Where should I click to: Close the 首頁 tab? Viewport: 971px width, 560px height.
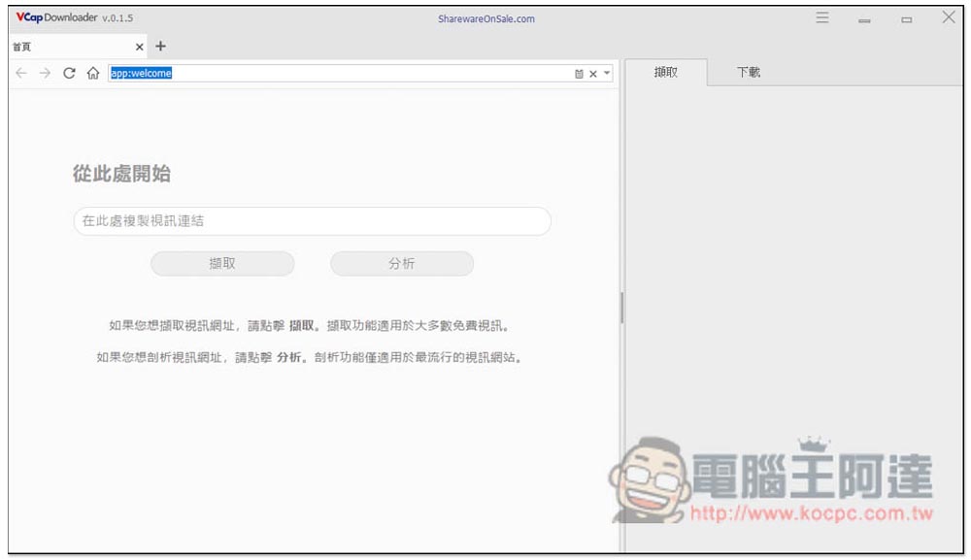139,47
